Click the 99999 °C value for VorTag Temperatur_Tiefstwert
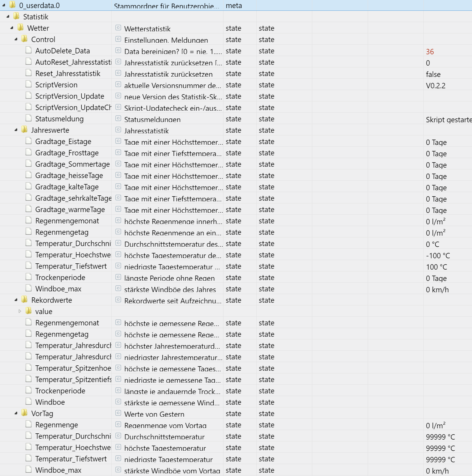Viewport: 472px width, 476px height. point(440,460)
